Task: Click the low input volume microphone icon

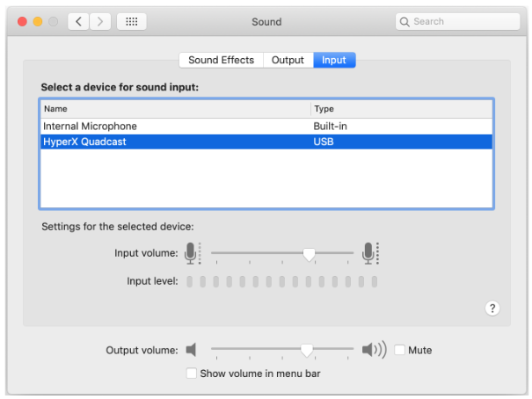Action: [192, 253]
